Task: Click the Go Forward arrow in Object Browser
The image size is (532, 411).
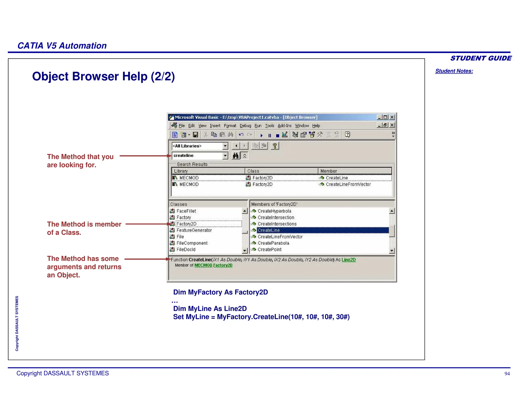Action: coord(244,146)
